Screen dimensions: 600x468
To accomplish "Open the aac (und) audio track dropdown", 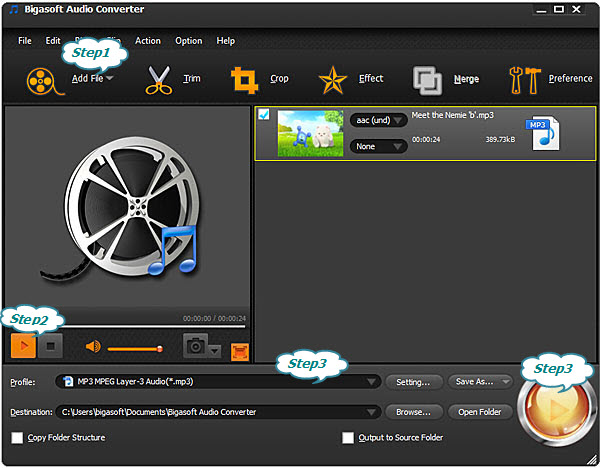I will [x=378, y=120].
